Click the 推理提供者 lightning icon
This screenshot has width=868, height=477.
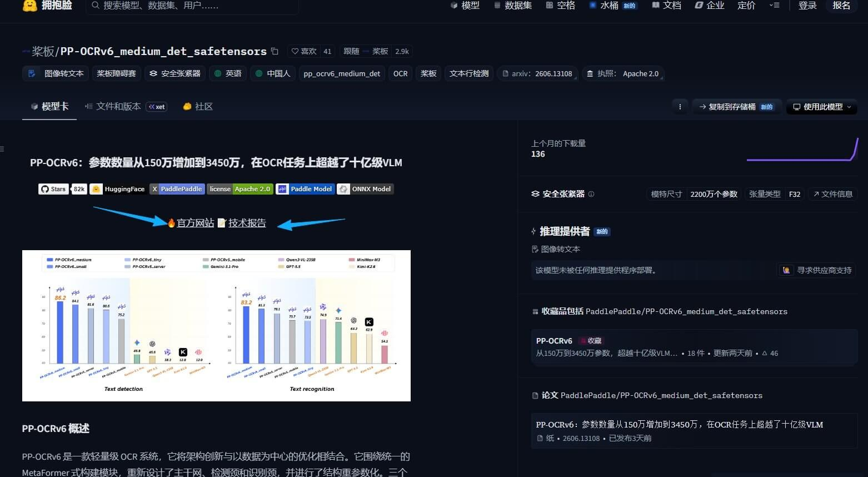(x=533, y=231)
